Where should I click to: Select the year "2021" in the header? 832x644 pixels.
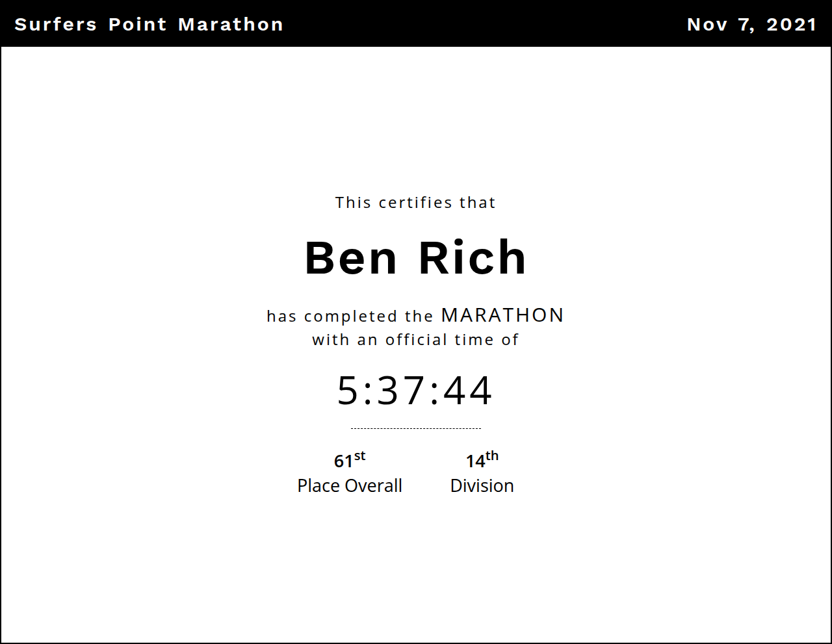[791, 25]
